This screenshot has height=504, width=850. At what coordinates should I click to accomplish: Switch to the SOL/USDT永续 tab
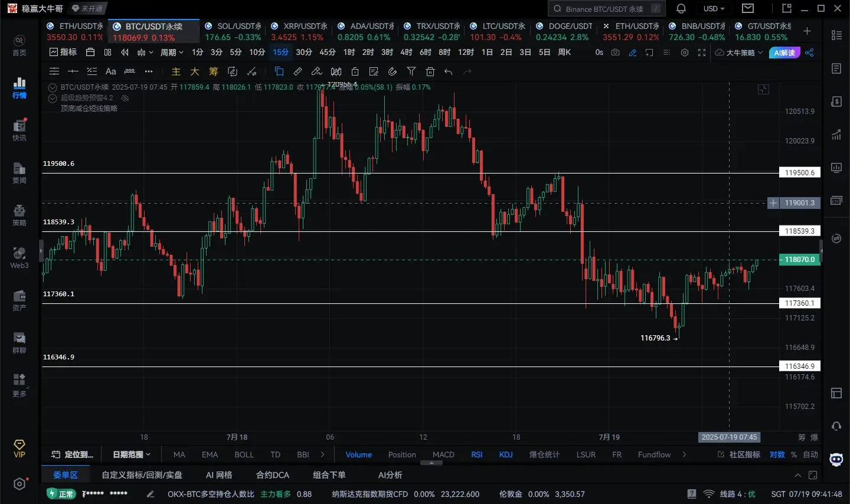pos(233,31)
